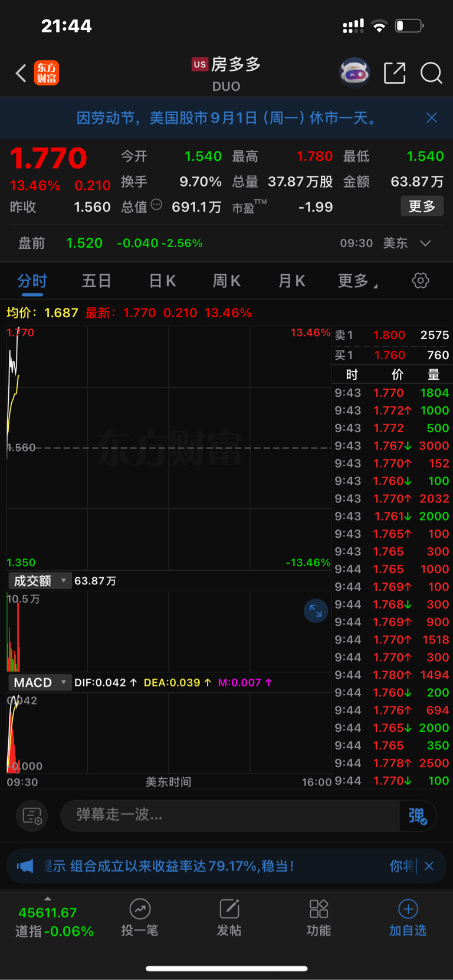Open the robot assistant avatar icon
The height and width of the screenshot is (980, 453).
tap(354, 73)
